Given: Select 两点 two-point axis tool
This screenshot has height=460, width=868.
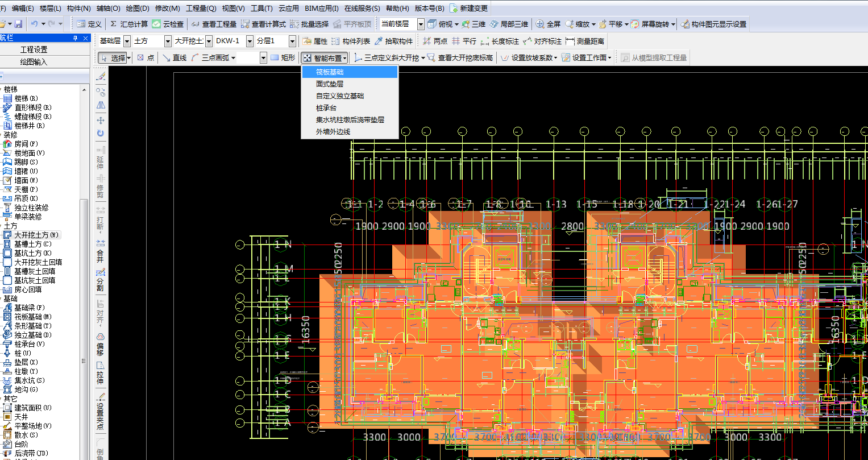Looking at the screenshot, I should [x=435, y=41].
